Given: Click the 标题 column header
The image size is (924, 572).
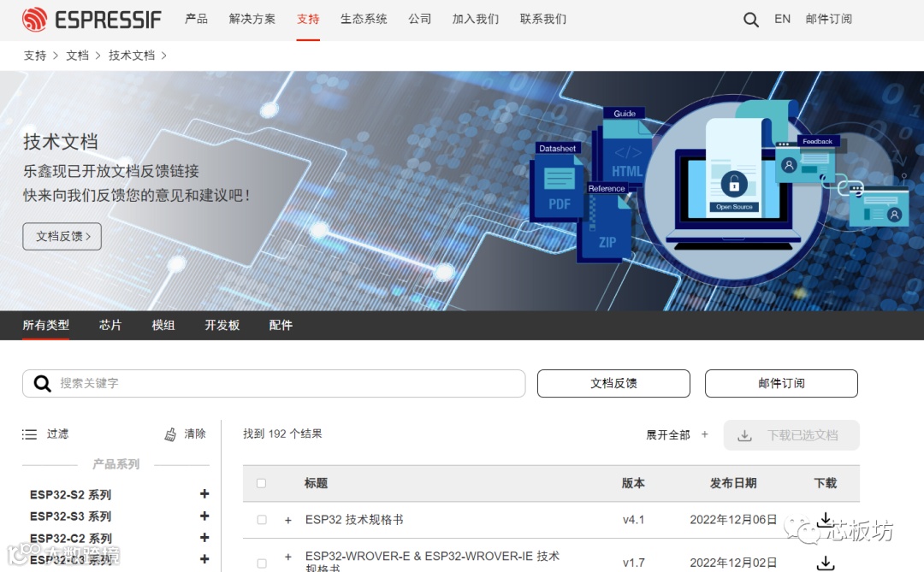Looking at the screenshot, I should (316, 483).
